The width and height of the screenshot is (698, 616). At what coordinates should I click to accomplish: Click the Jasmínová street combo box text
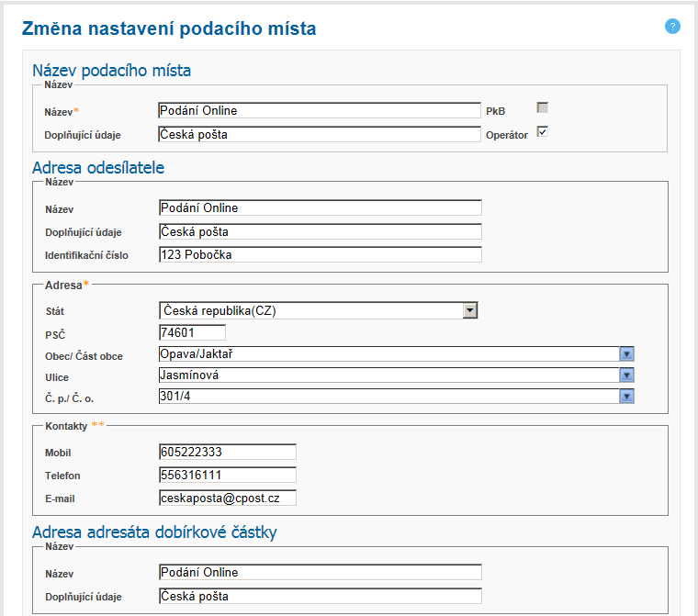[x=388, y=375]
